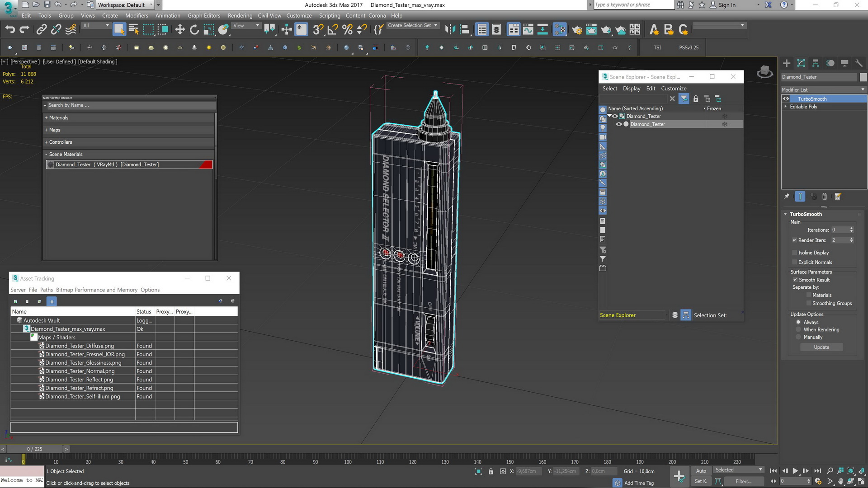Click the Mirror tool icon

[450, 30]
